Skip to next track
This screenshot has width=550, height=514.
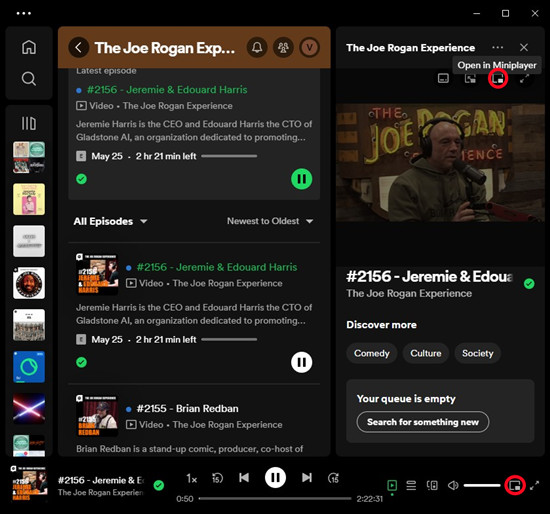click(x=307, y=478)
